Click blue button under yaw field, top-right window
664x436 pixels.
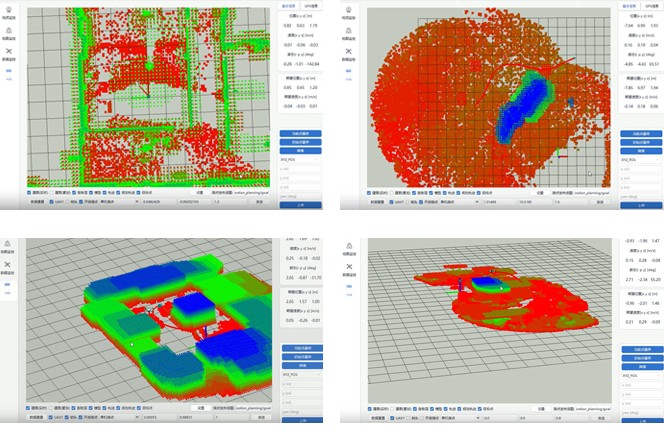point(641,205)
